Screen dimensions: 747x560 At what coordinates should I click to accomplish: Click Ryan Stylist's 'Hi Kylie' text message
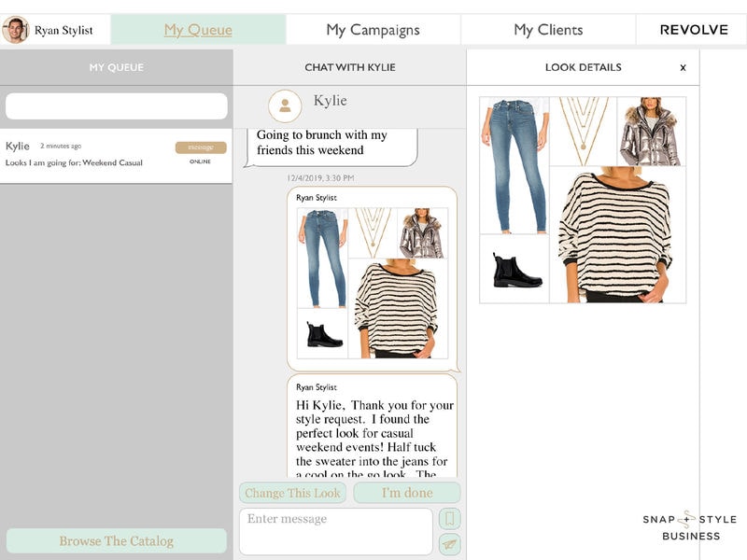click(x=373, y=427)
